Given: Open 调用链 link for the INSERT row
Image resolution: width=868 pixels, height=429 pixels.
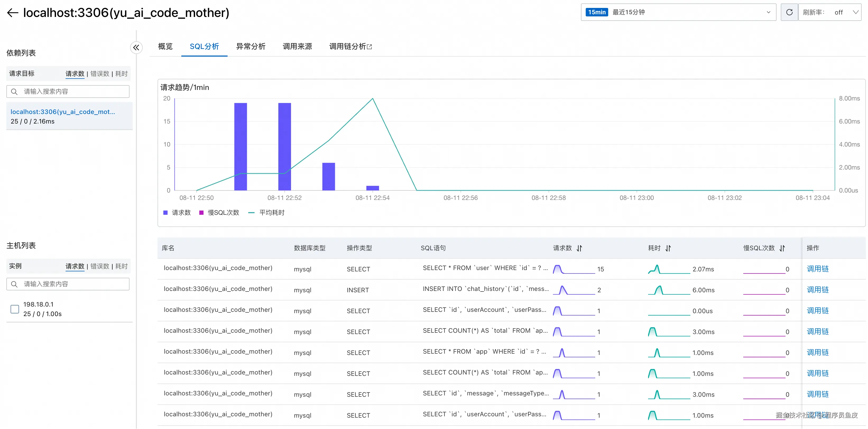Looking at the screenshot, I should 818,290.
